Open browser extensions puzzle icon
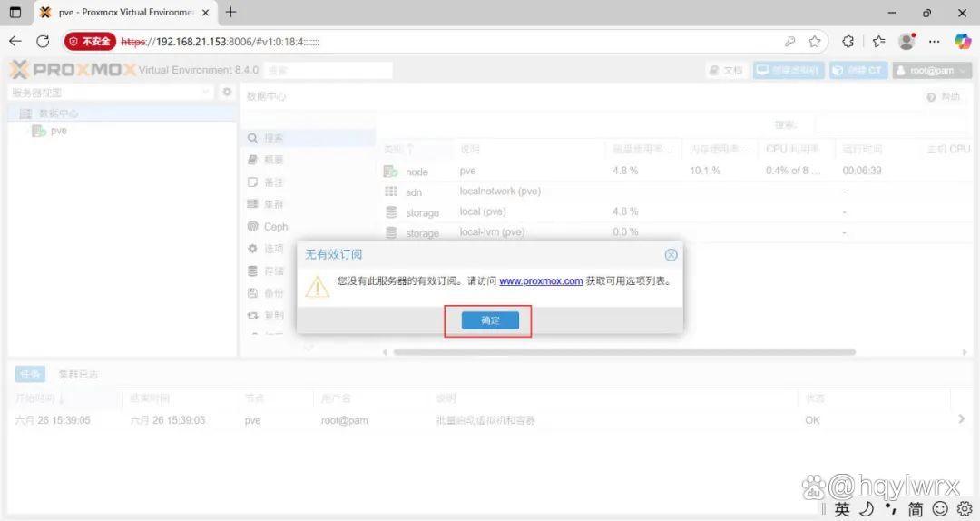This screenshot has width=980, height=521. pos(848,41)
